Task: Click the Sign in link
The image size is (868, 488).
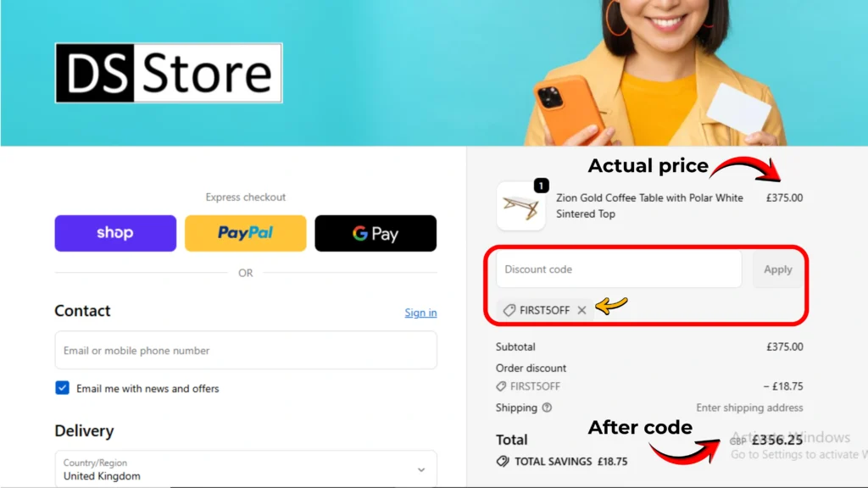Action: tap(420, 313)
